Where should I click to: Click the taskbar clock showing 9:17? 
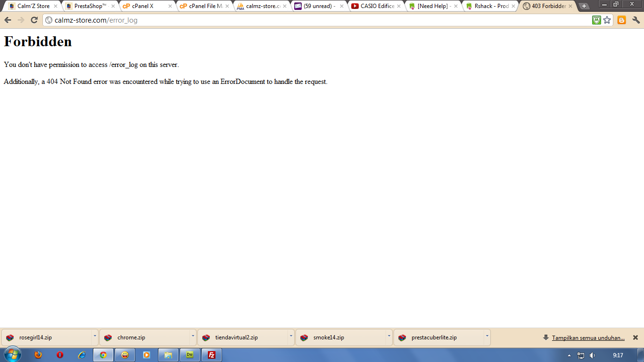point(618,355)
